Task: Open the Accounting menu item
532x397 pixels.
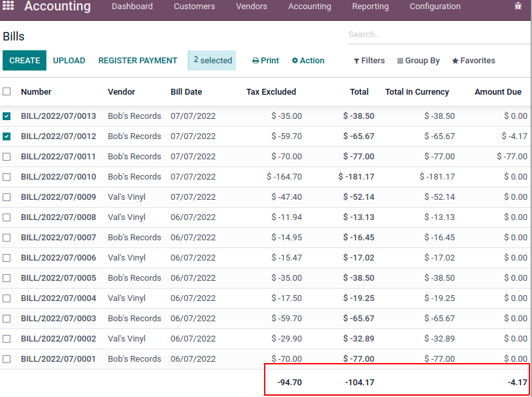Action: pos(309,6)
